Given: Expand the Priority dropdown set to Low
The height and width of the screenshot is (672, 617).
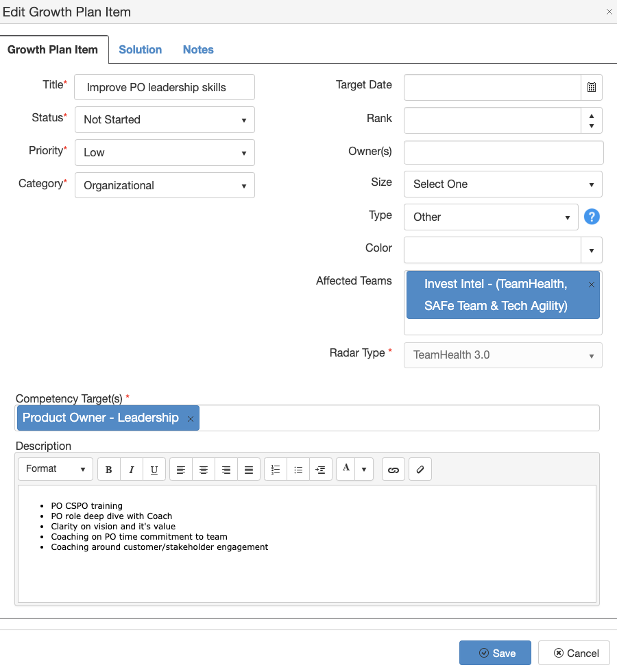Looking at the screenshot, I should 165,152.
